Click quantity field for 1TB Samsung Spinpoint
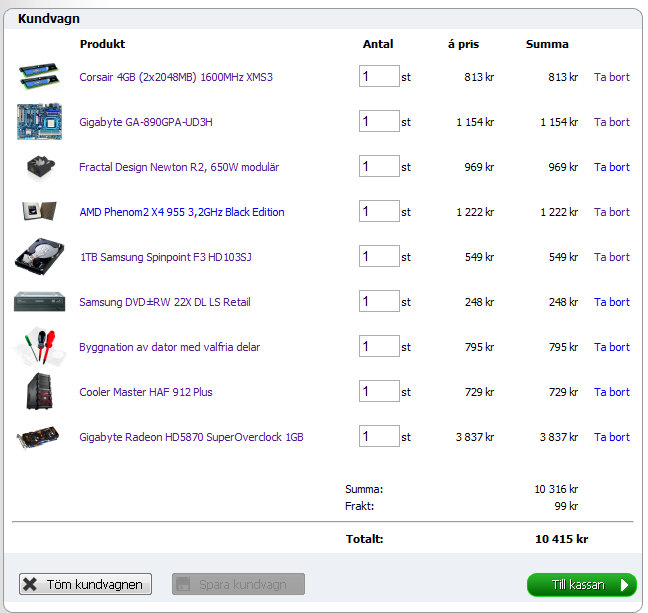This screenshot has height=613, width=648. tap(379, 257)
